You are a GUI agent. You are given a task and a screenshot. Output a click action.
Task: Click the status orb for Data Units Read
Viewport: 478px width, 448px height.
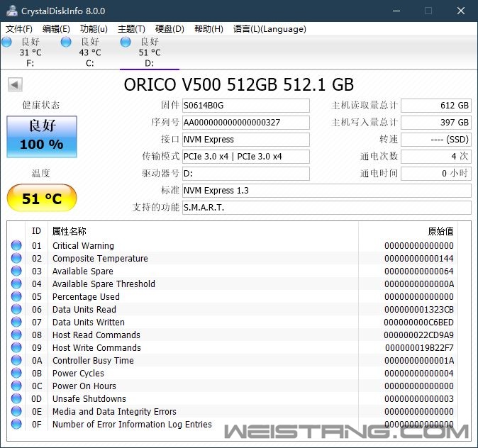[16, 309]
